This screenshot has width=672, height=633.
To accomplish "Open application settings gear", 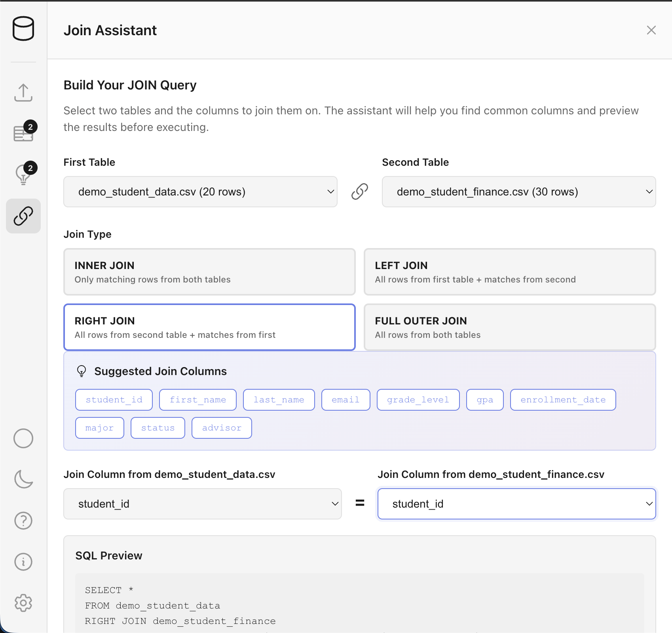I will 23,603.
